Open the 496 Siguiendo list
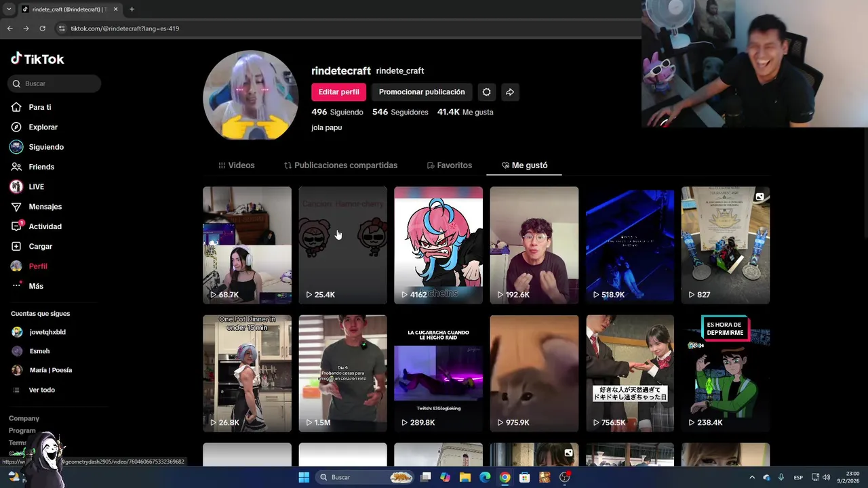This screenshot has width=868, height=488. tap(337, 112)
